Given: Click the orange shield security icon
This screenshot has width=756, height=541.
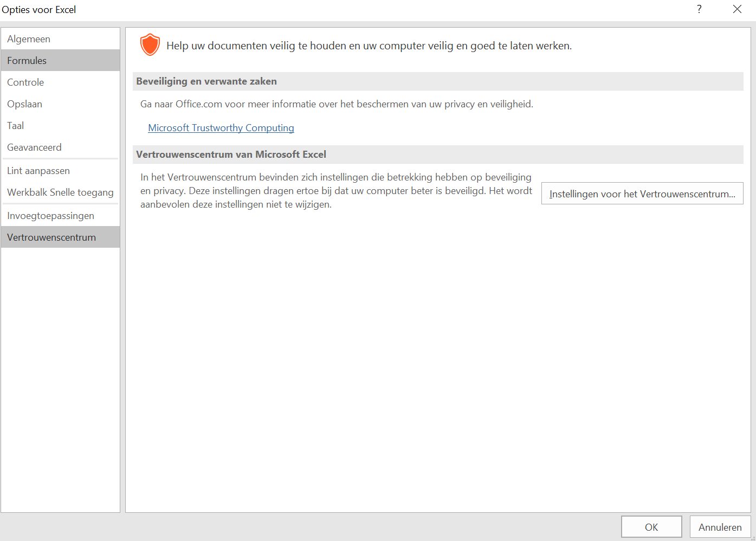Looking at the screenshot, I should point(150,44).
